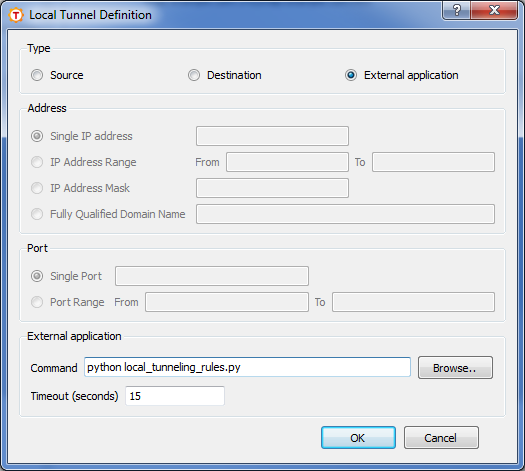525x471 pixels.
Task: Click the help question mark button
Action: 457,10
